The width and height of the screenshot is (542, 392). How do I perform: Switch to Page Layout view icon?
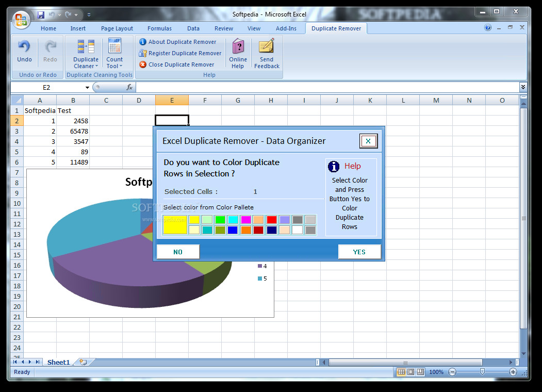point(410,372)
